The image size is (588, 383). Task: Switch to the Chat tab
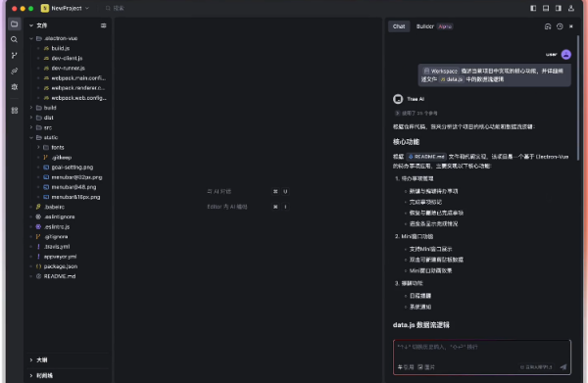(399, 26)
